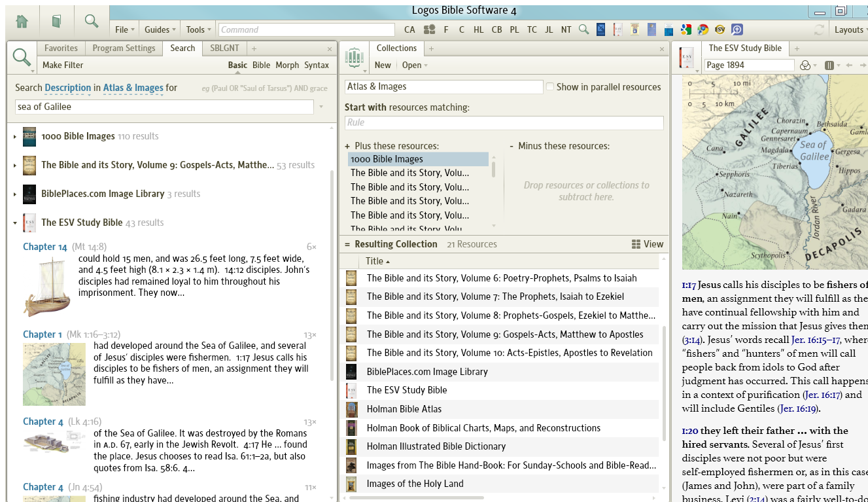Click the CA shortcut on toolbar
The height and width of the screenshot is (502, 868).
(x=409, y=29)
